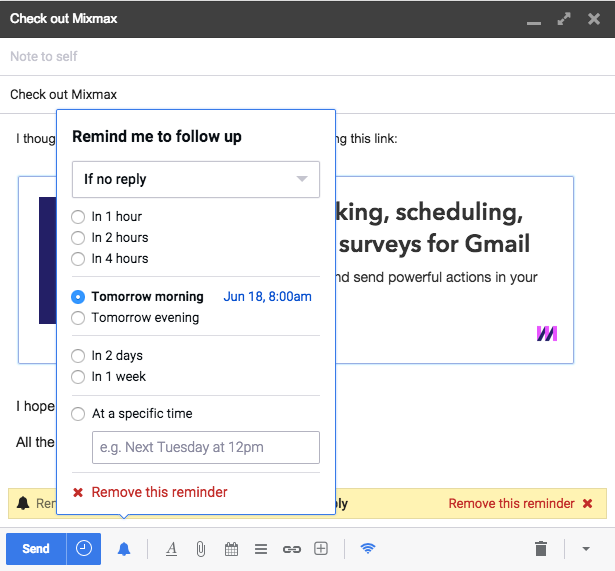Image resolution: width=615 pixels, height=571 pixels.
Task: Insert a link with chain icon
Action: tap(291, 549)
